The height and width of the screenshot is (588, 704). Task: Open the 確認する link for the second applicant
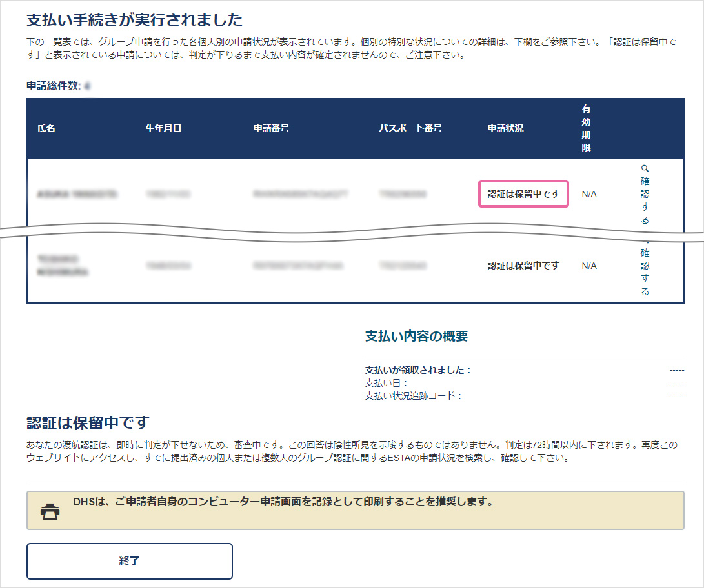point(645,271)
